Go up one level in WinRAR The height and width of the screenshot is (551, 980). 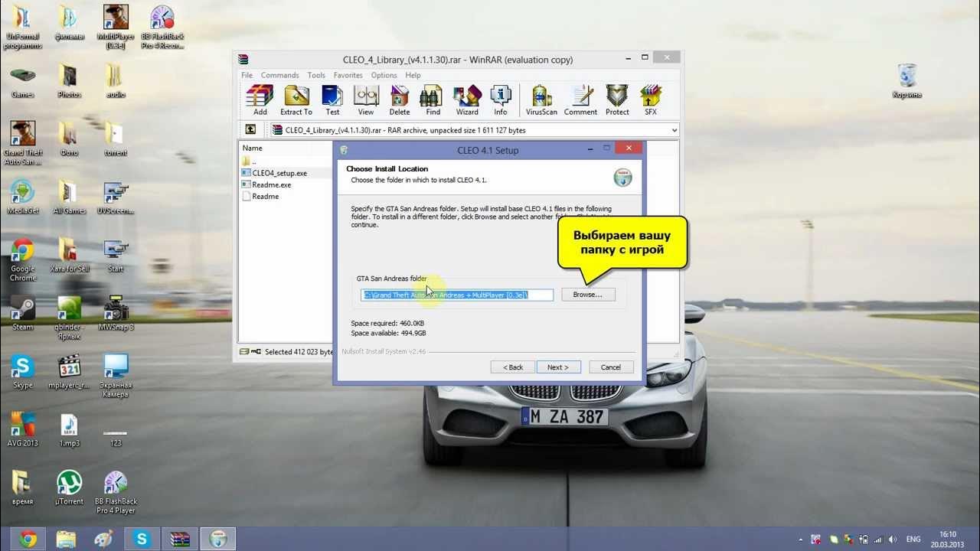(x=250, y=130)
